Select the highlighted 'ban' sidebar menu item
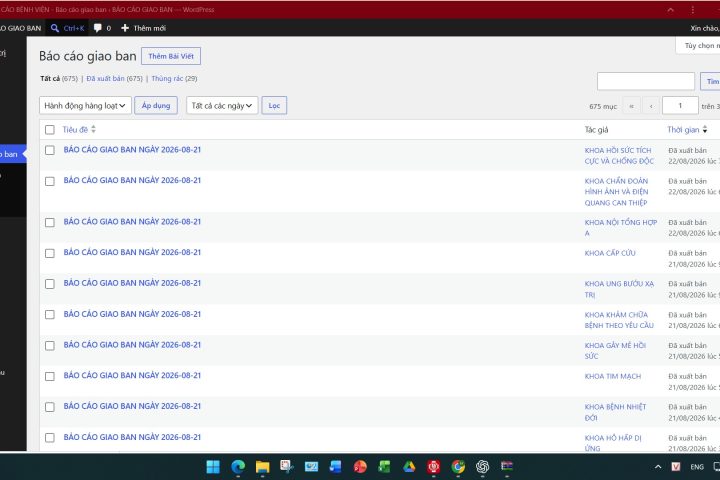Screen dimensions: 720x480 13,154
